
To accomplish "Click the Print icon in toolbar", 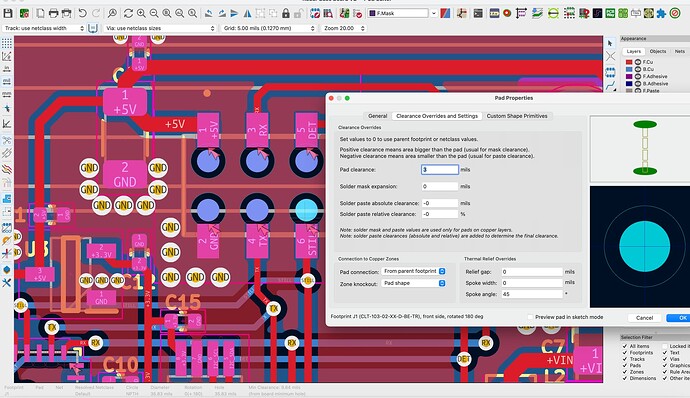I will tap(53, 14).
